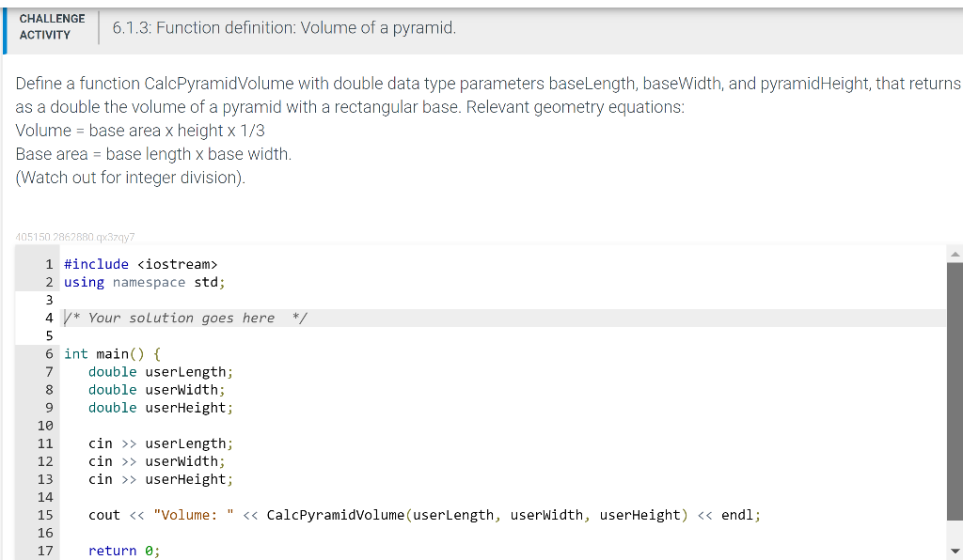Click the 'return 0;' statement

(x=122, y=551)
